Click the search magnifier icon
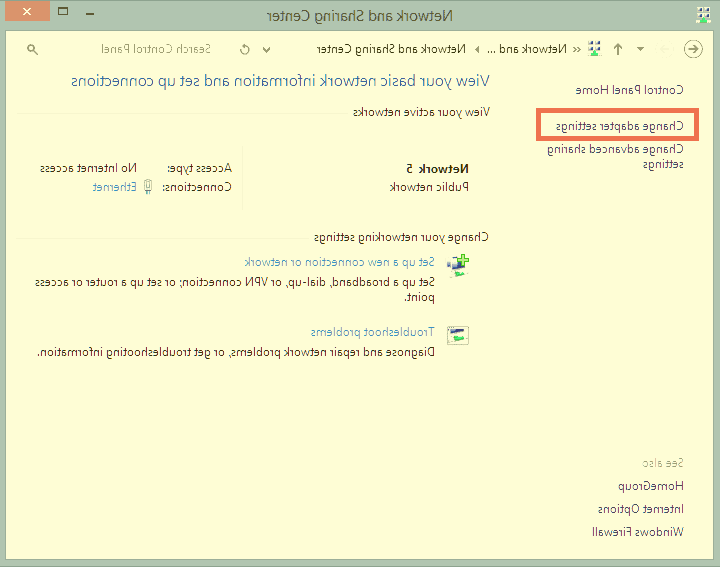Screen dimensions: 720x567 pos(32,49)
